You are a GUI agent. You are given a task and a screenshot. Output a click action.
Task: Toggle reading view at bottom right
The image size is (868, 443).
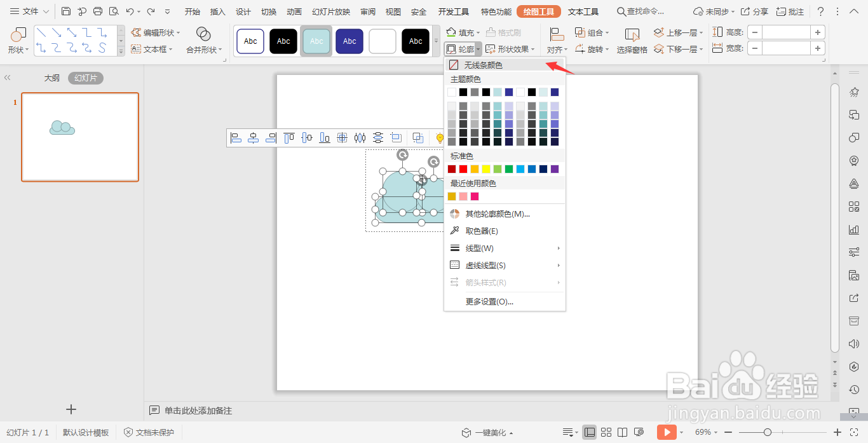coord(622,432)
